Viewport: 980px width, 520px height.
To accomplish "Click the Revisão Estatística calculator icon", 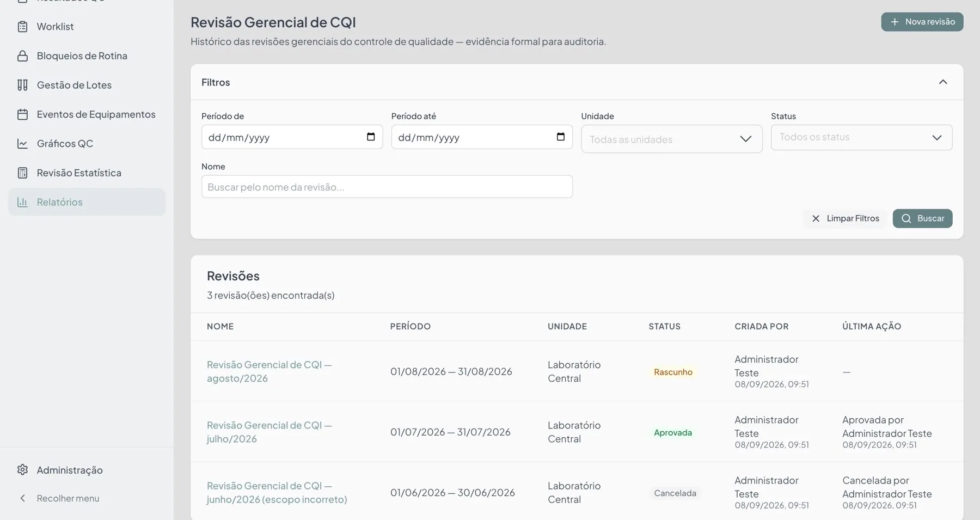I will [22, 173].
